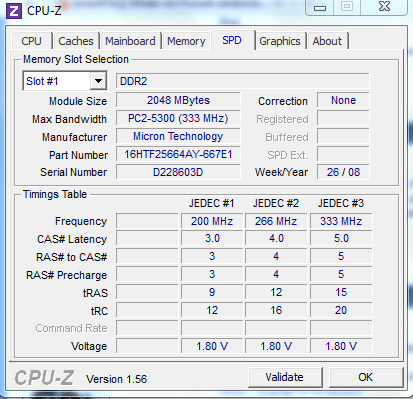Expand the Slot #1 dropdown arrow
This screenshot has height=399, width=413.
[x=98, y=81]
